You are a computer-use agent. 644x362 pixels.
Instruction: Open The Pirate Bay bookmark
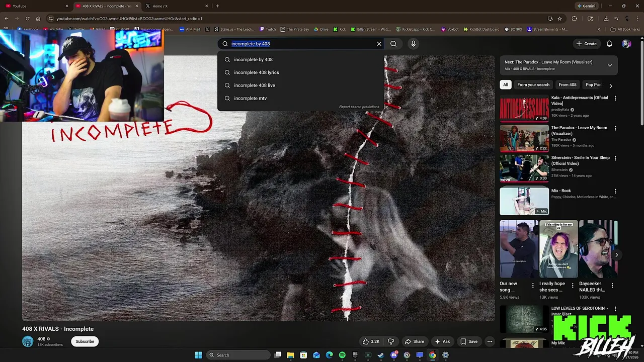click(295, 29)
